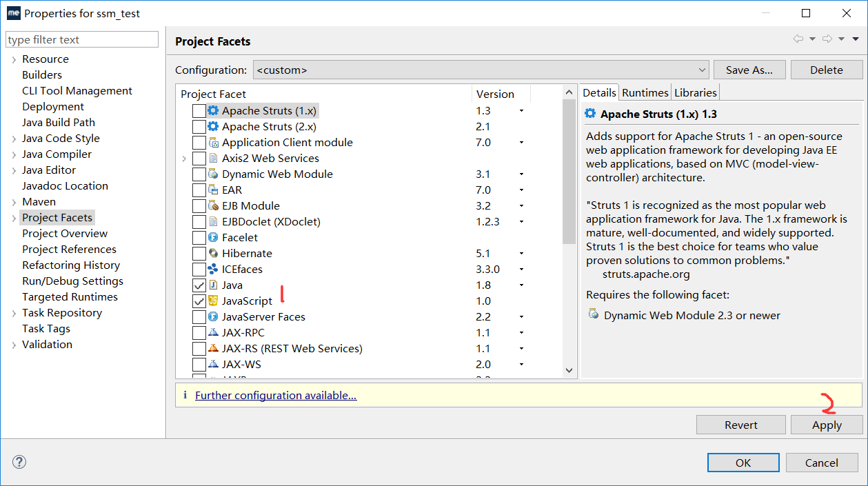Open Further configuration available link
This screenshot has width=868, height=486.
[276, 395]
